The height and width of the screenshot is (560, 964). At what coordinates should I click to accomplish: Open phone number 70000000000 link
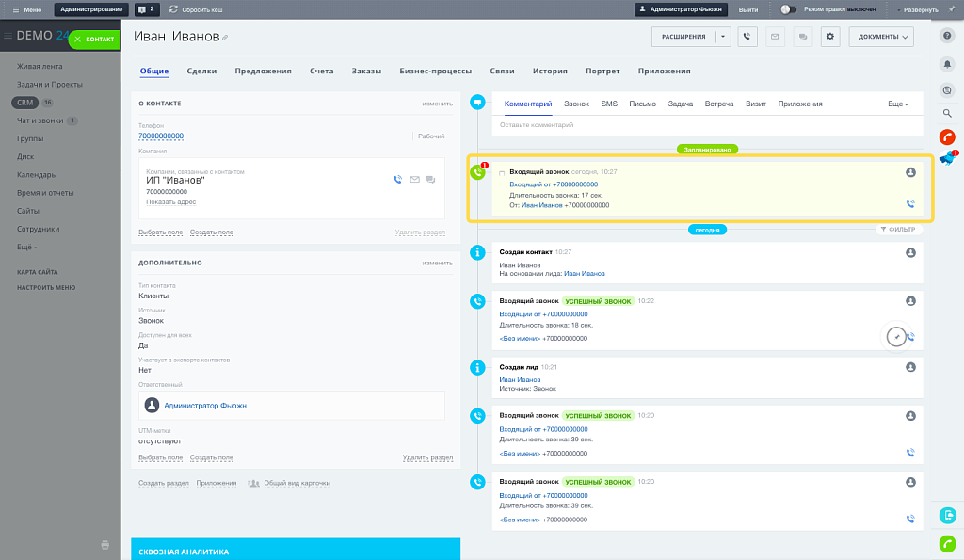click(161, 136)
